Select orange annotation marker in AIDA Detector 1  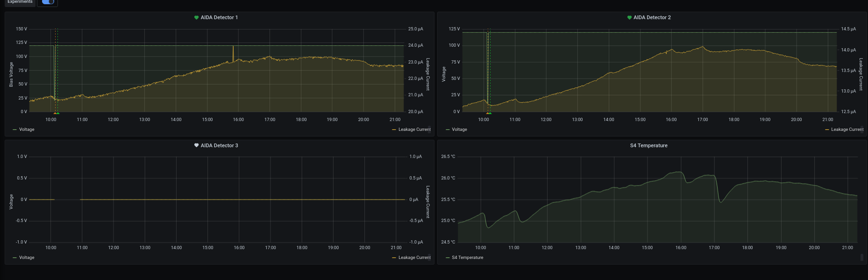[x=55, y=113]
